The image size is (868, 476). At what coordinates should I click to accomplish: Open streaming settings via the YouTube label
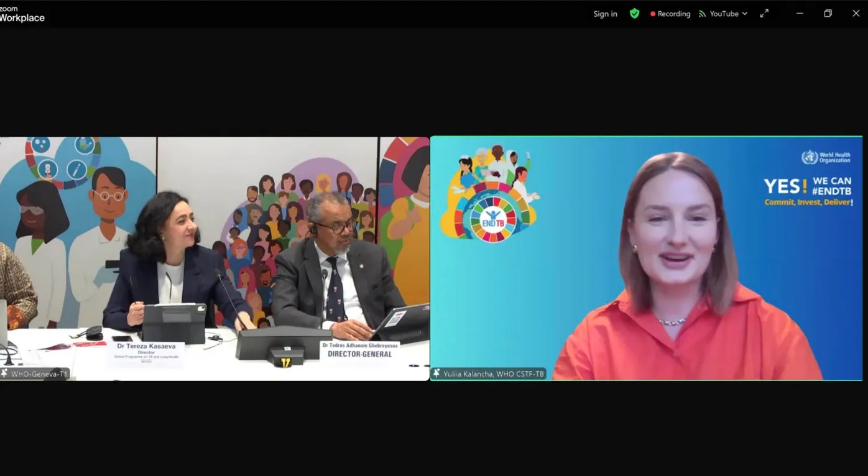[x=724, y=13]
